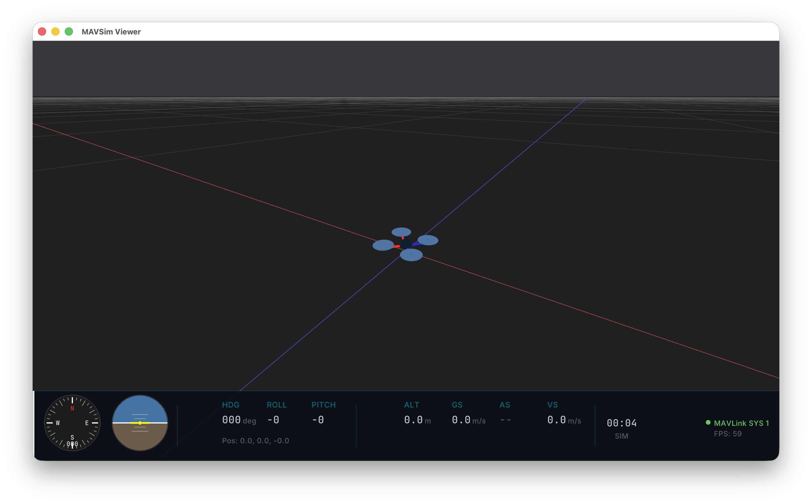
Task: Click the MAVLink SYS 1 label
Action: pos(741,423)
